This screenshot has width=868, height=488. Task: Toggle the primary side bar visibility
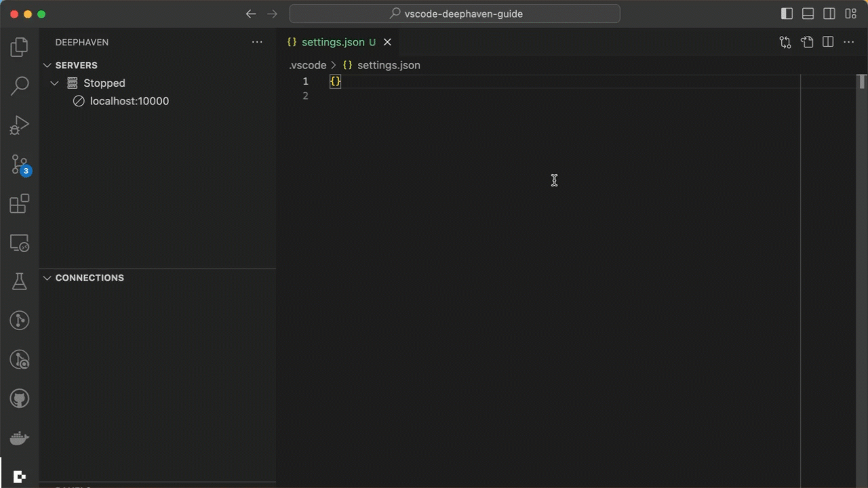tap(787, 14)
